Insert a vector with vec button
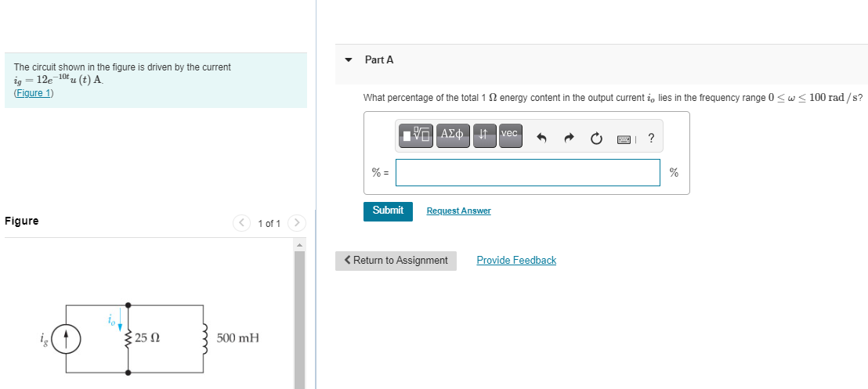 coord(511,136)
